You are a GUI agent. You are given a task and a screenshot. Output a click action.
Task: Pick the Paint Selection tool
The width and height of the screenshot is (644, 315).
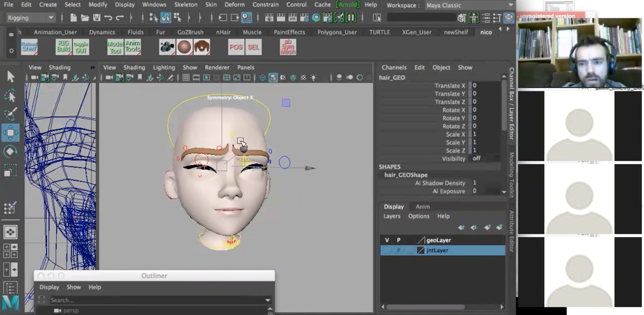[10, 114]
